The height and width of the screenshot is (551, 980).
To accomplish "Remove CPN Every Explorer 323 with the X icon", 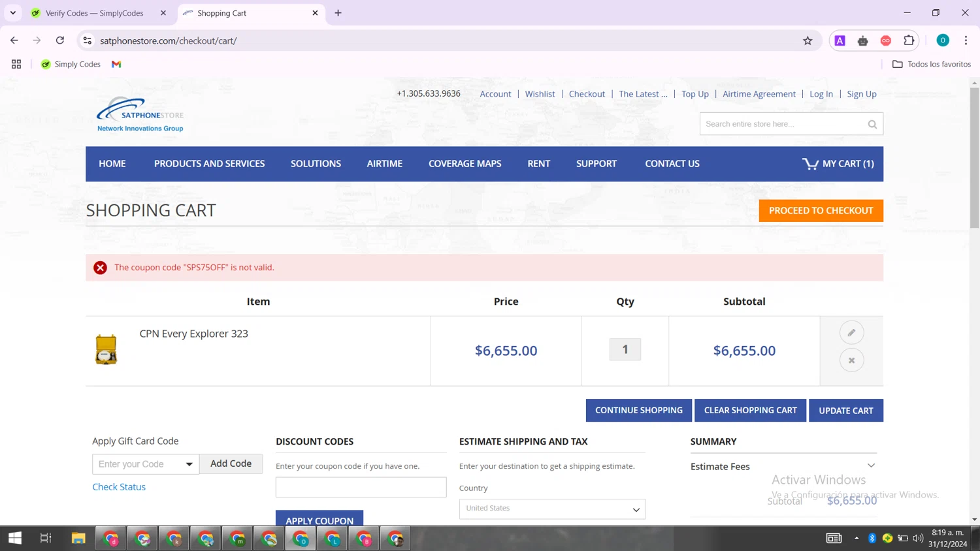I will pos(851,360).
